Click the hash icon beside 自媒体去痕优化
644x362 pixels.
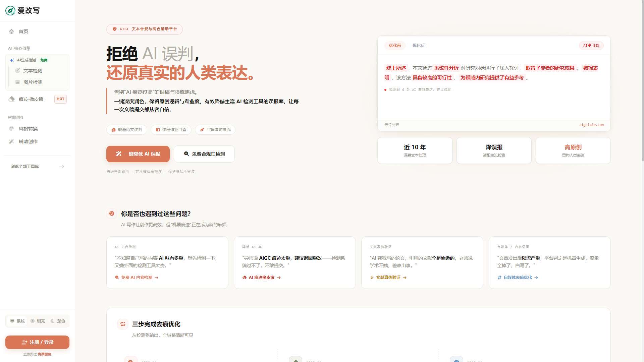(499, 278)
